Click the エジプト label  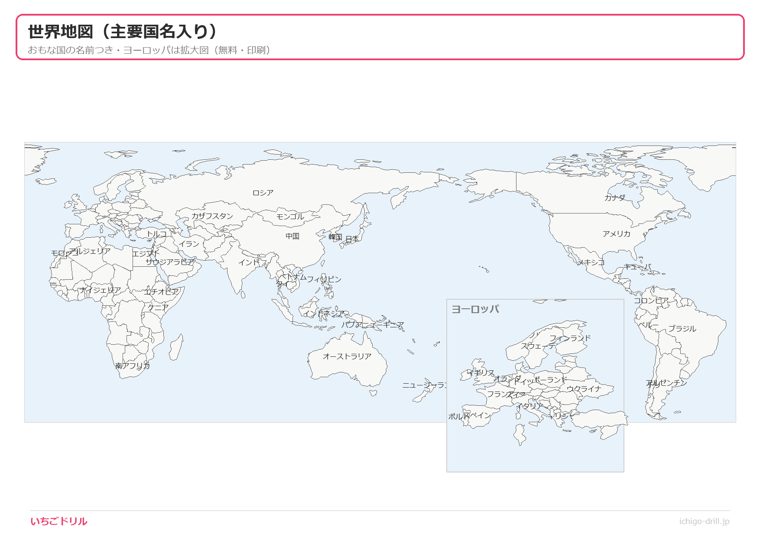[146, 253]
